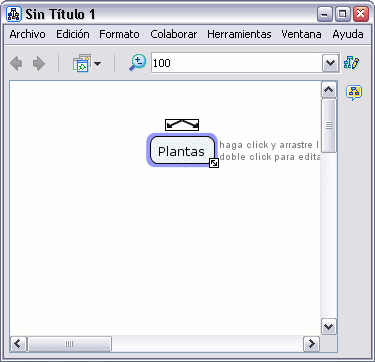Open the Colaborar menu
The width and height of the screenshot is (375, 362).
pos(173,34)
